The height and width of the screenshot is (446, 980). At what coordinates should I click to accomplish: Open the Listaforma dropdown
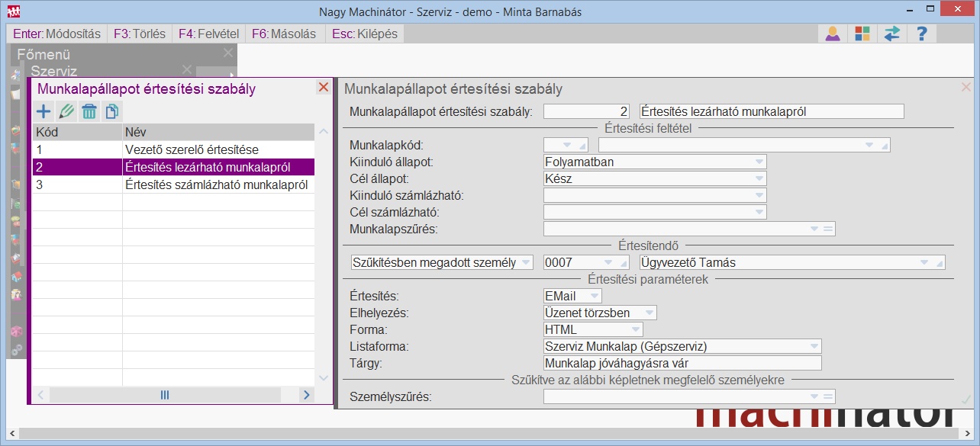point(813,347)
